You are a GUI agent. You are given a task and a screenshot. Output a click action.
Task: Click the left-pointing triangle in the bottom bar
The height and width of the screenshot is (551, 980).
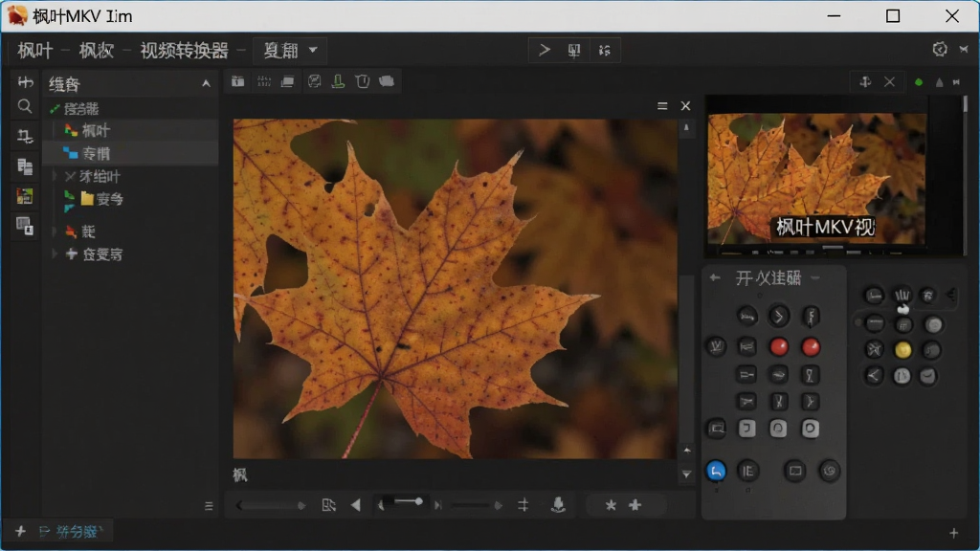coord(356,505)
